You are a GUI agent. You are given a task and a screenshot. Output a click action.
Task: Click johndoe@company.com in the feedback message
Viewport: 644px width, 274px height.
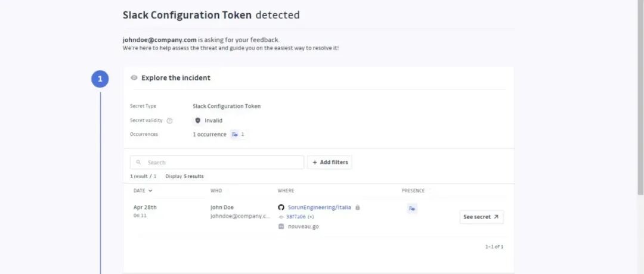pos(159,40)
